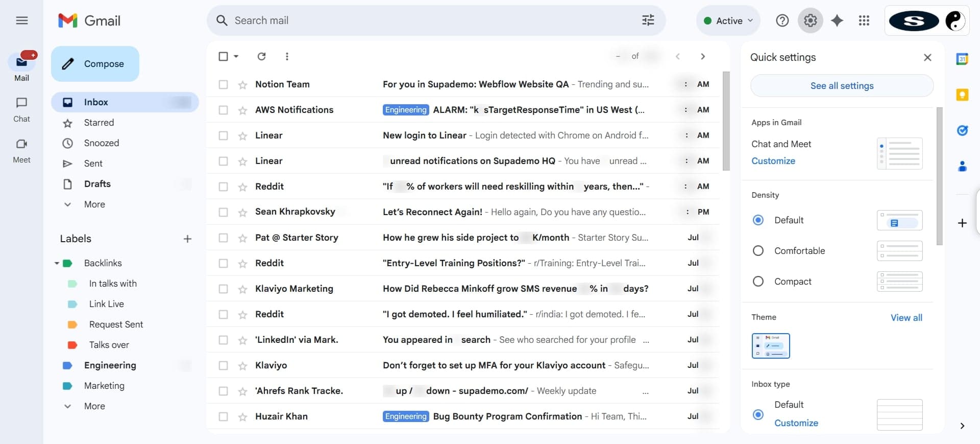This screenshot has width=980, height=444.
Task: Open Google Keep in side panel
Action: 962,95
